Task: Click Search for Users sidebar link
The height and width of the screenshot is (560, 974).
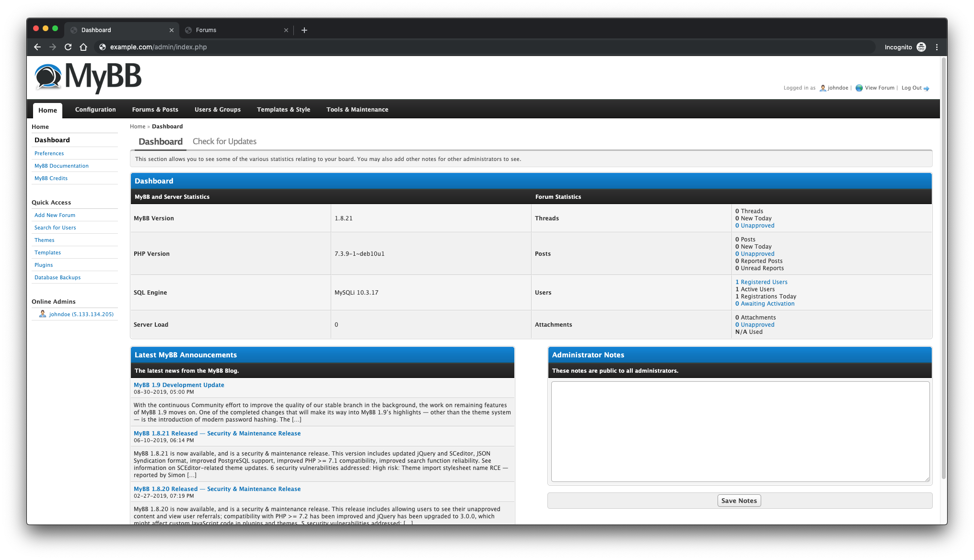Action: coord(55,227)
